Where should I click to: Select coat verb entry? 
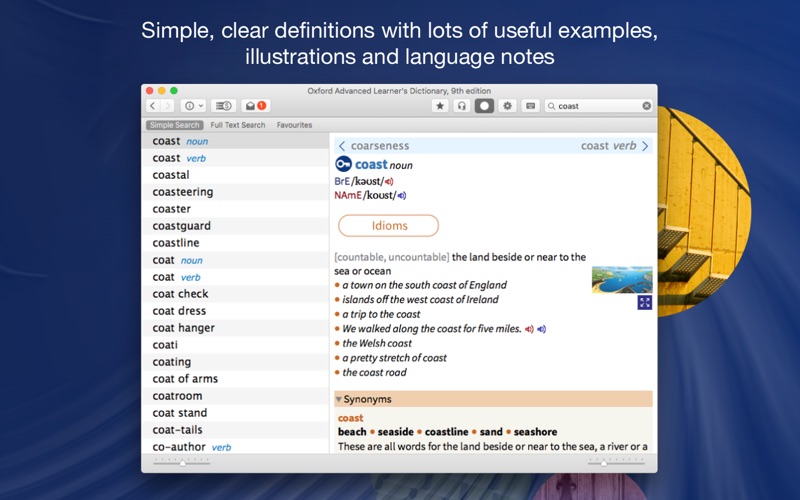[x=235, y=277]
